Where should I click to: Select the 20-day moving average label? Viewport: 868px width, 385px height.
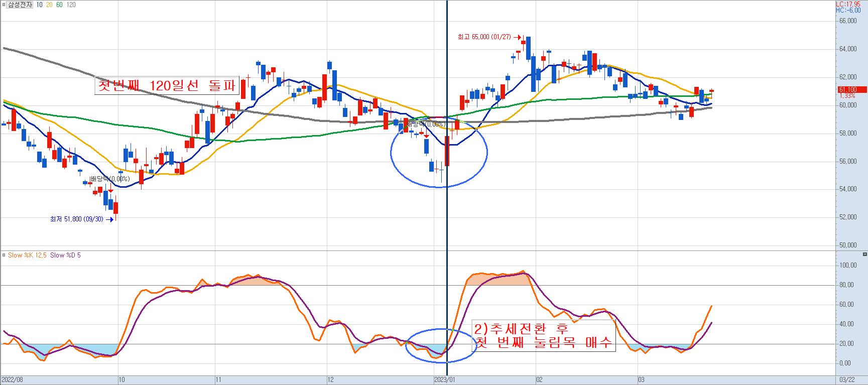click(x=49, y=4)
